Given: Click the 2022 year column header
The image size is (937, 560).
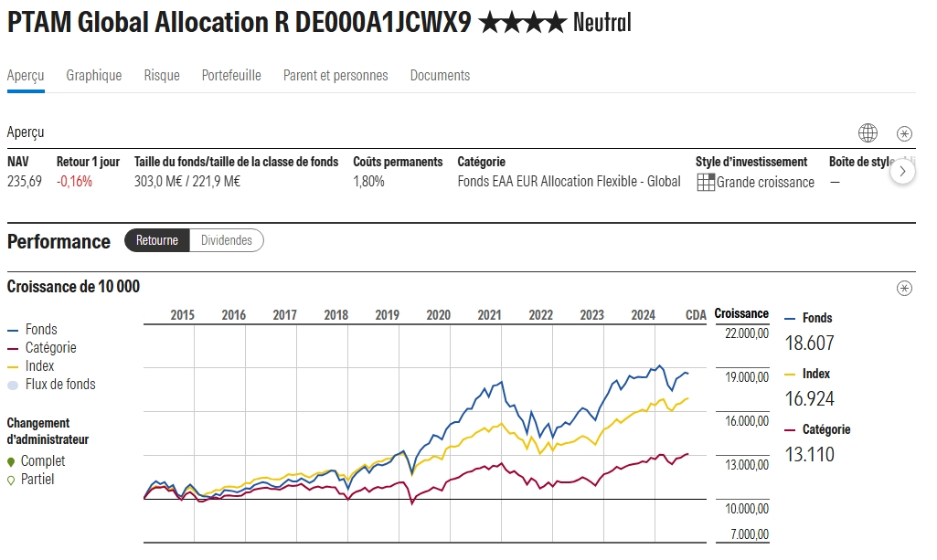Looking at the screenshot, I should click(541, 315).
